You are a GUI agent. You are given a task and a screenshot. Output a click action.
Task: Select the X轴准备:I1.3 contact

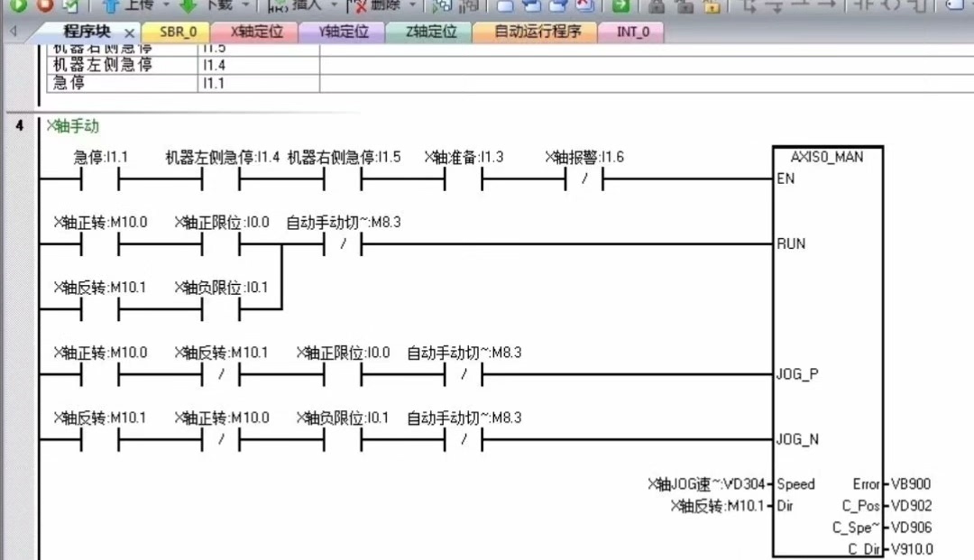pos(464,179)
